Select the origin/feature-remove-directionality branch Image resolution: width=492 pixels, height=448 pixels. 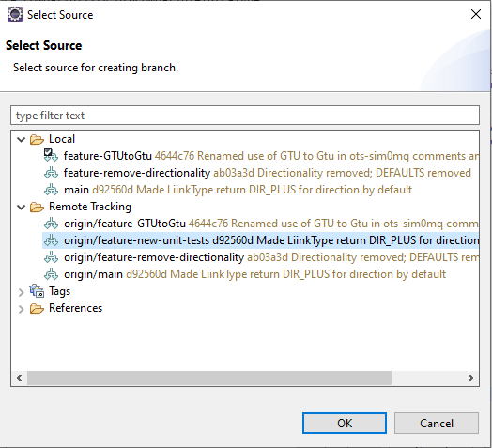tap(261, 257)
